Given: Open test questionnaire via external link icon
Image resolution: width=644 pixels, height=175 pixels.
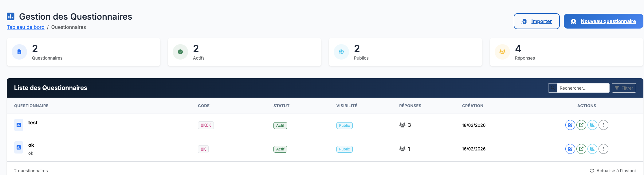Looking at the screenshot, I should (581, 125).
